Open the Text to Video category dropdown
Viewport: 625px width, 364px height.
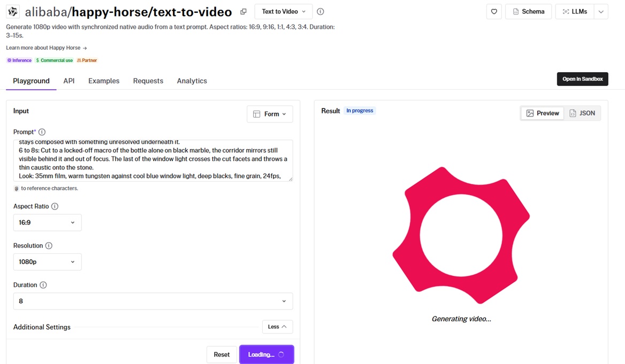click(284, 12)
